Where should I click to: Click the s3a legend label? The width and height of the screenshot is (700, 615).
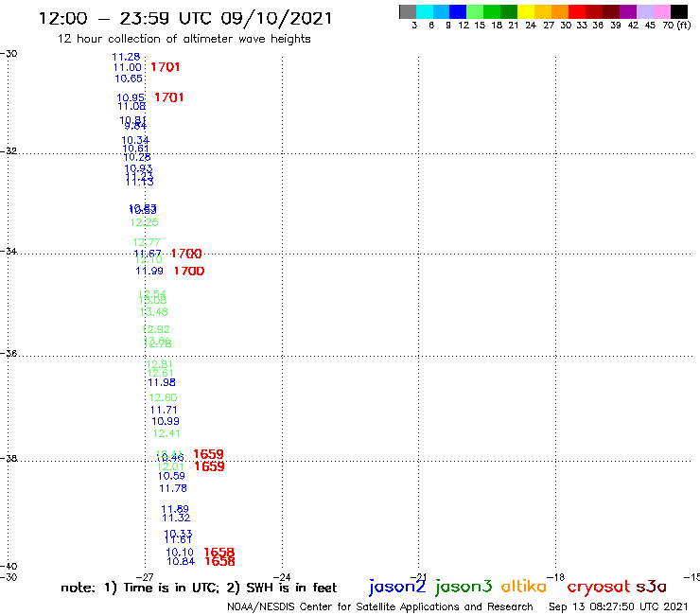point(652,587)
